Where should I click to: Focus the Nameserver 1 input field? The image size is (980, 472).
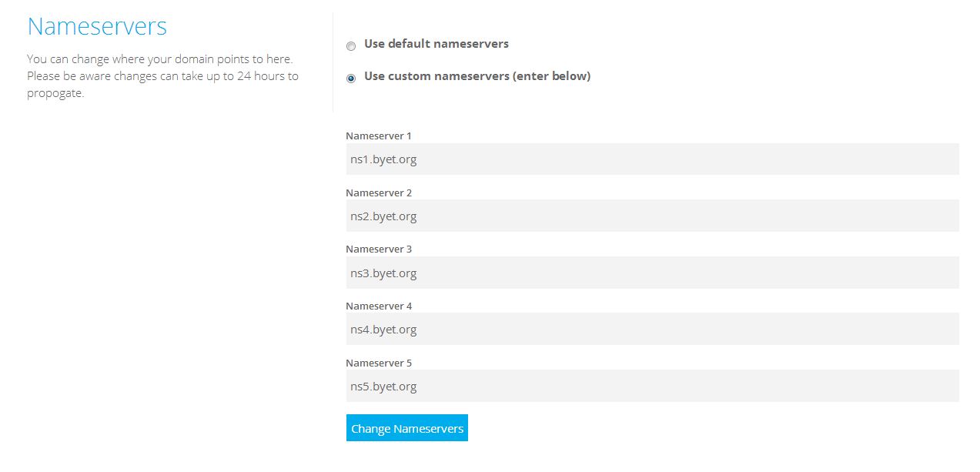[x=652, y=159]
